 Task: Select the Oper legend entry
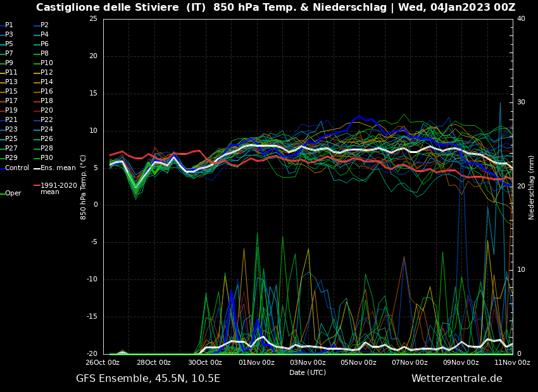point(13,193)
